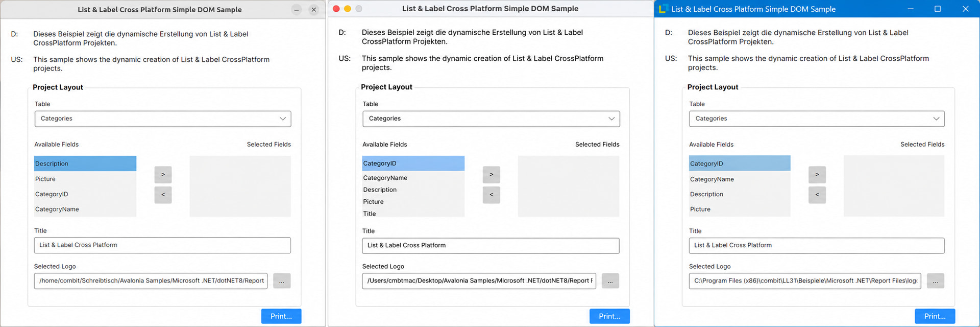This screenshot has width=980, height=327.
Task: Add field with > button in Windows window
Action: click(x=817, y=175)
